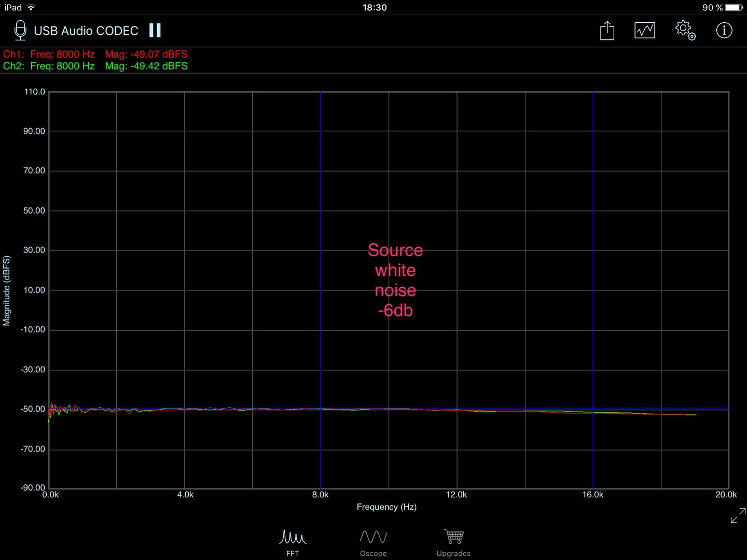The height and width of the screenshot is (560, 747).
Task: Open the info icon
Action: click(x=724, y=30)
